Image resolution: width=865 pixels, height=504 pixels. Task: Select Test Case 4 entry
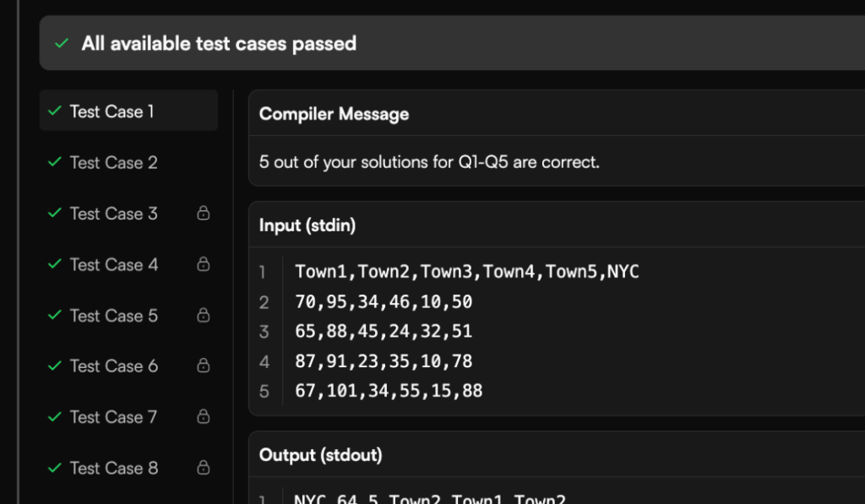tap(113, 264)
